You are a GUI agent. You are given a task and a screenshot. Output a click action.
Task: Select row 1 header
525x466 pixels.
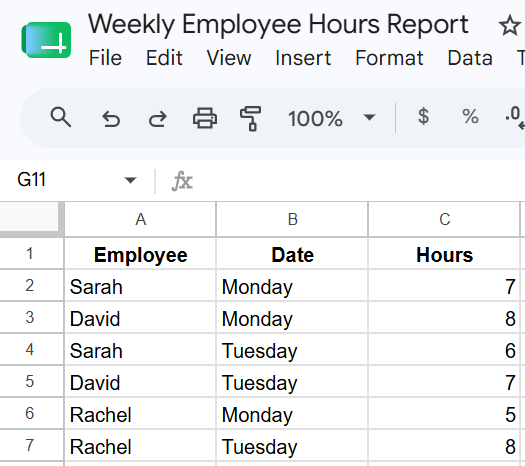coord(31,253)
